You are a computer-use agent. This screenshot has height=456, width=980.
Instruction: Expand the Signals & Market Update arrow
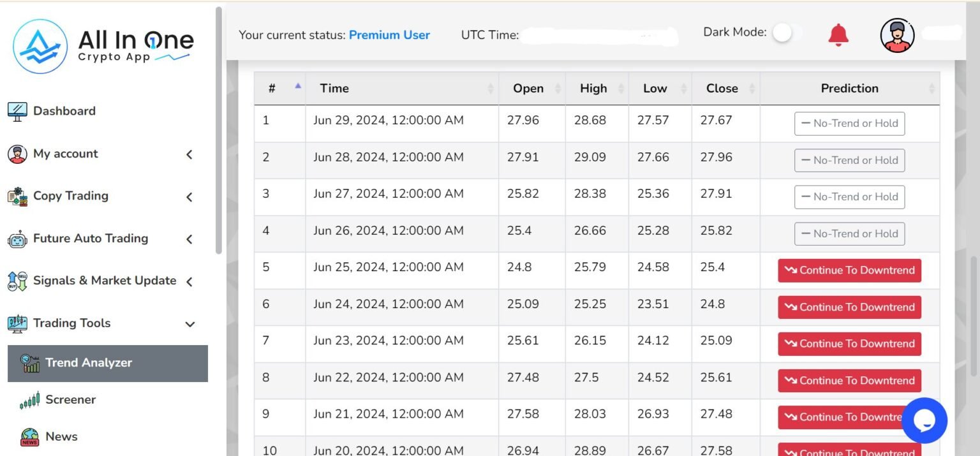189,281
